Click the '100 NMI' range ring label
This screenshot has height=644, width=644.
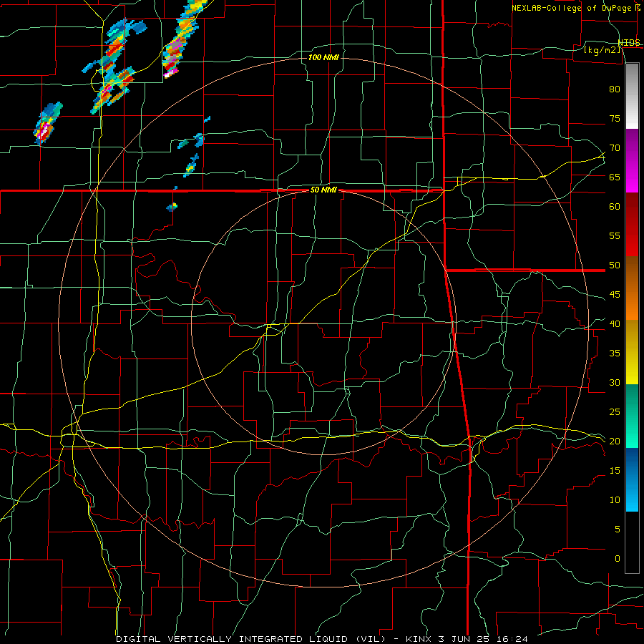coord(323,57)
